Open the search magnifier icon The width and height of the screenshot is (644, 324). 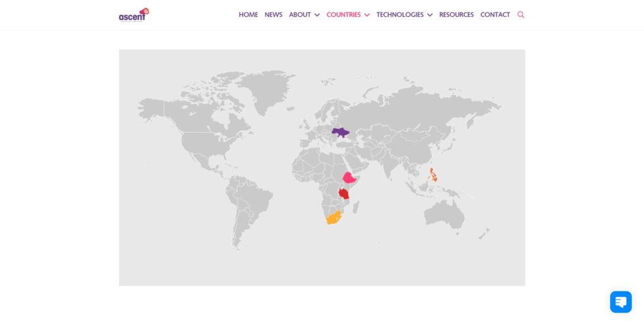click(x=521, y=14)
